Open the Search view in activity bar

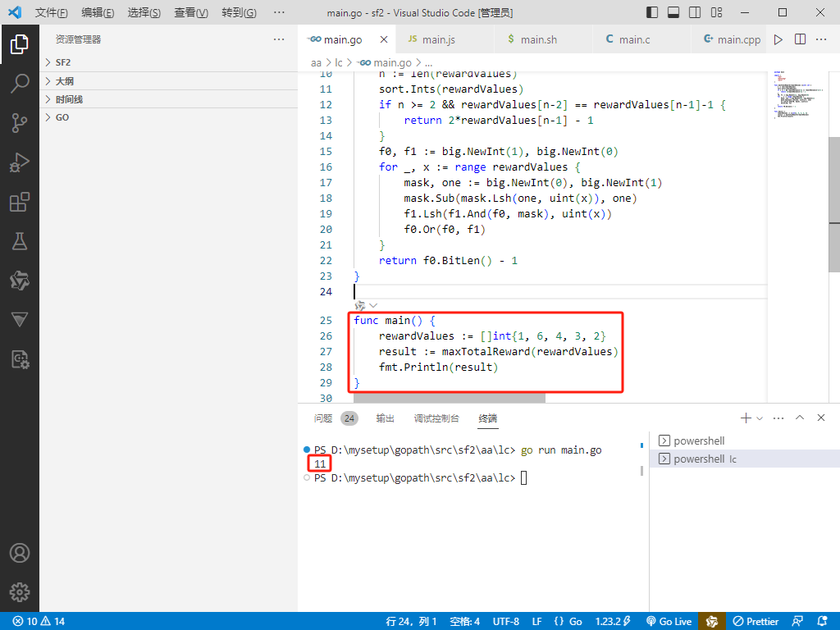coord(20,84)
